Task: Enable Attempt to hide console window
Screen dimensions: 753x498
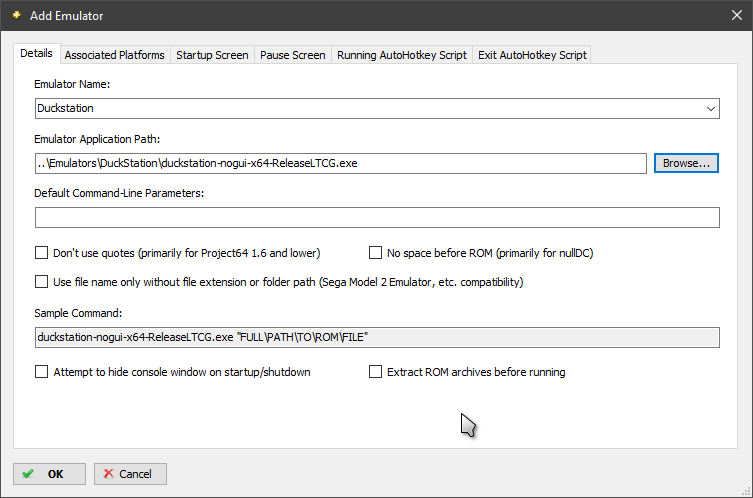Action: (42, 372)
